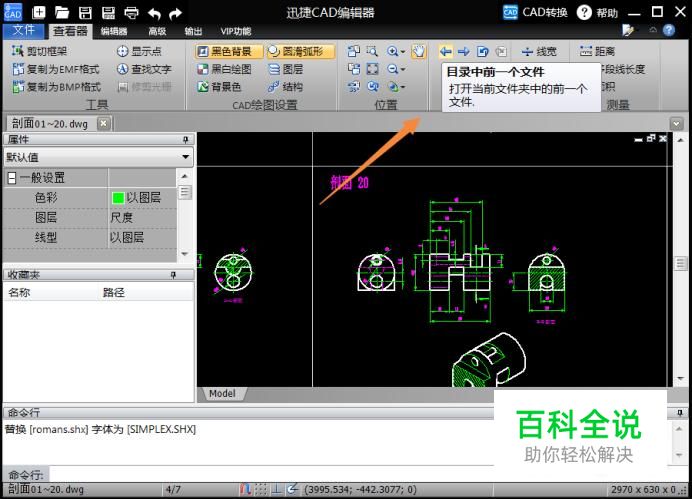Toggle 黑白绘图 black-and-white drawing
Screen dimensions: 692x499
[x=224, y=69]
